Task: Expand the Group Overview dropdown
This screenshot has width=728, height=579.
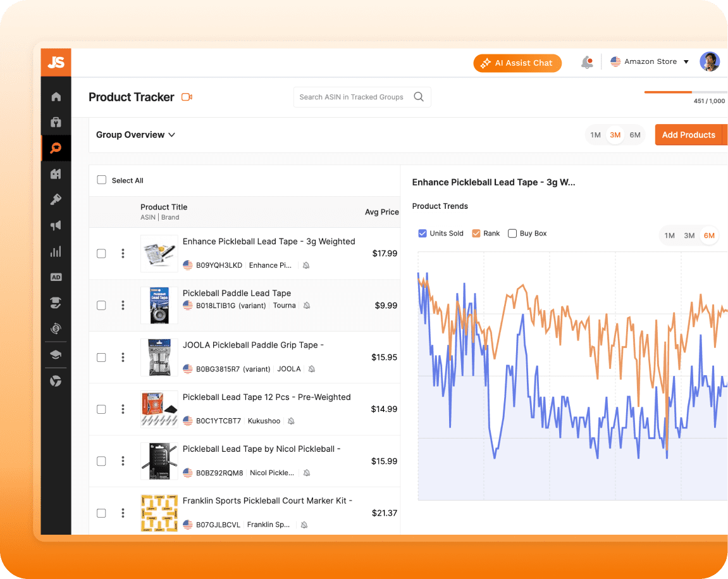Action: click(135, 135)
